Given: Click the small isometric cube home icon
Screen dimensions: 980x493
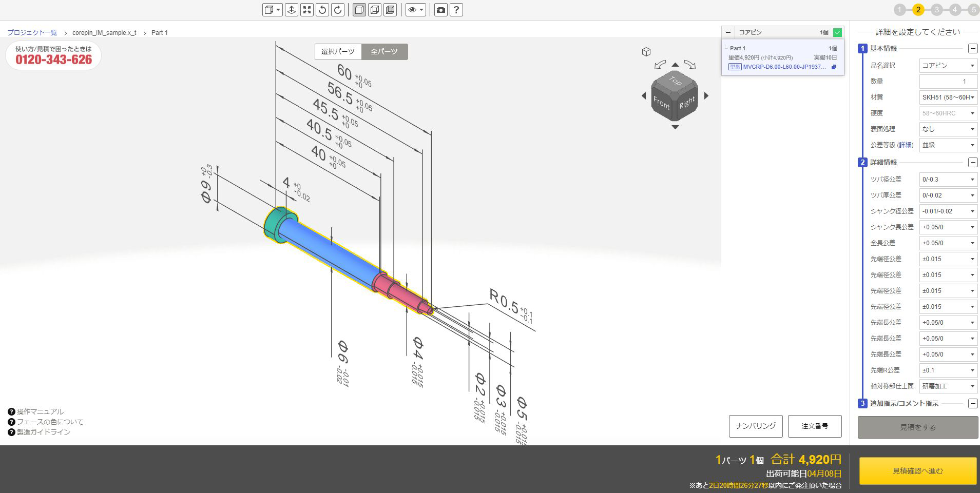Looking at the screenshot, I should click(x=646, y=52).
